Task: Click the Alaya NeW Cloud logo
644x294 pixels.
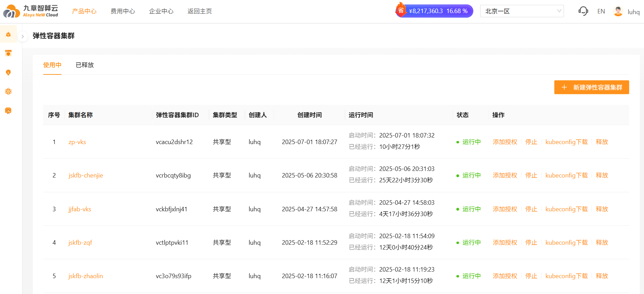Action: click(30, 11)
